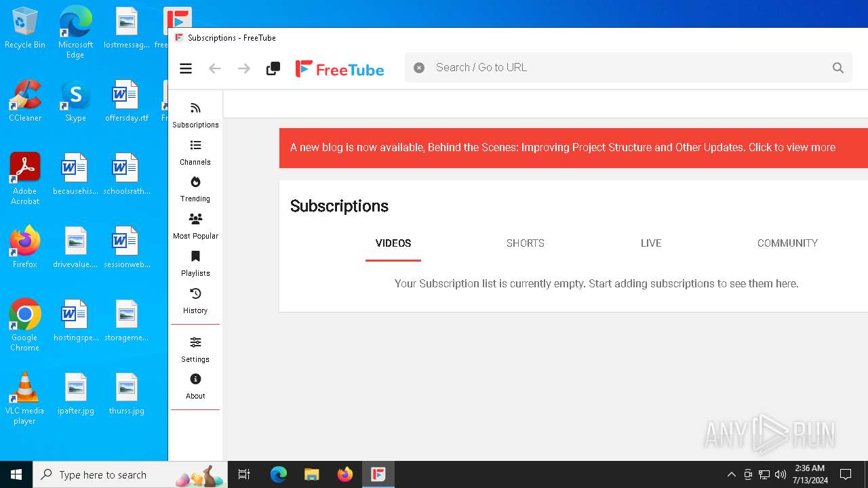Viewport: 868px width, 488px height.
Task: Launch Edge from the taskbar
Action: coord(279,474)
